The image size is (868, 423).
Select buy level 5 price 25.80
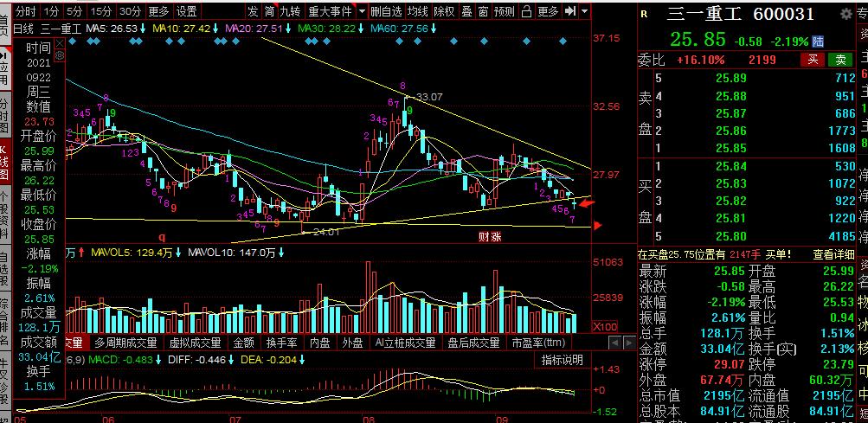[x=730, y=236]
